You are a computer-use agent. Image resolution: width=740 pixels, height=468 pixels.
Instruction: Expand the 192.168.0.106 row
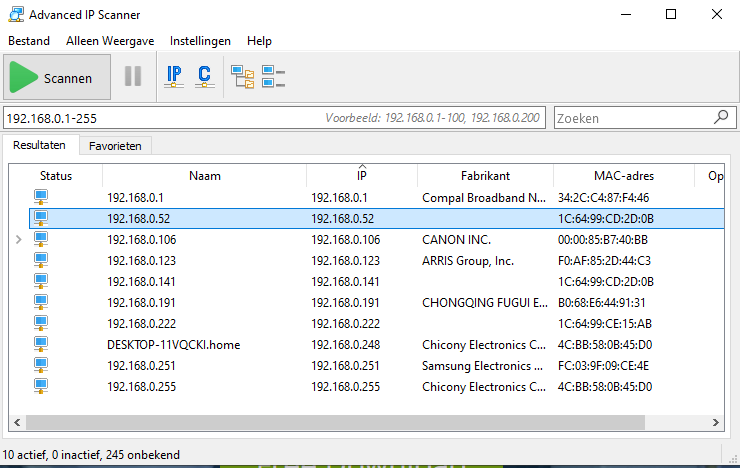pyautogui.click(x=18, y=240)
